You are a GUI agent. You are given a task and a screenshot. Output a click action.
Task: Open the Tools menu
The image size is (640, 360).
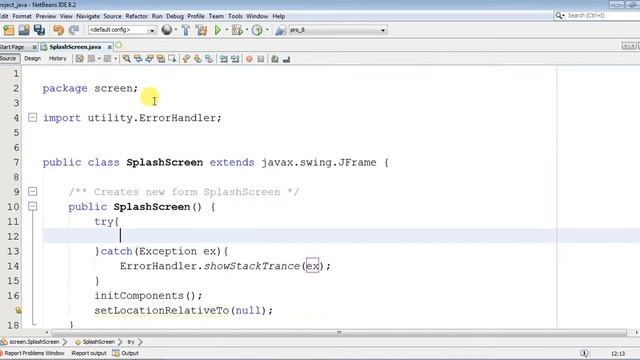(235, 16)
